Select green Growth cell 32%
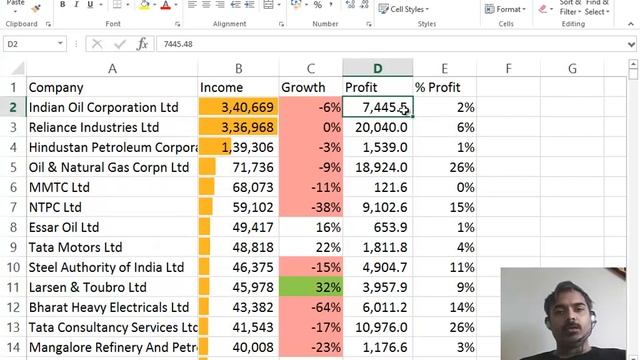This screenshot has height=360, width=640. pos(311,287)
